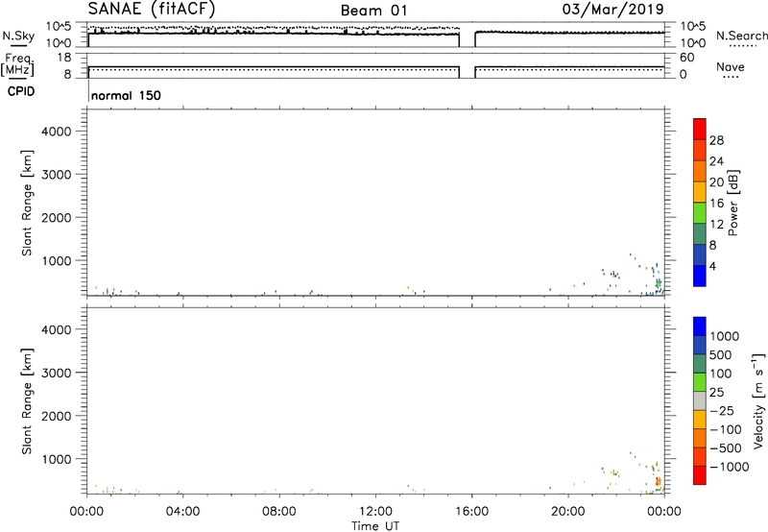Click the -1000 tick on Velocity colorbar
This screenshot has width=768, height=532.
click(x=729, y=467)
